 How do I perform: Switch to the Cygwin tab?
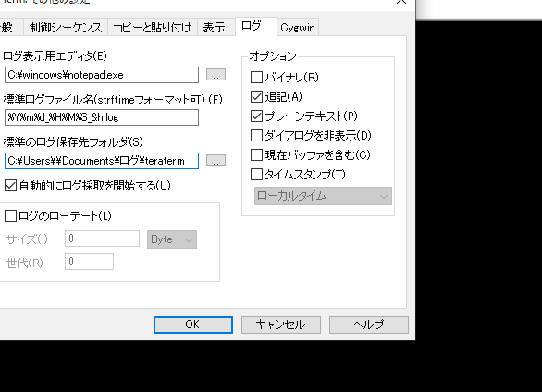click(x=298, y=28)
